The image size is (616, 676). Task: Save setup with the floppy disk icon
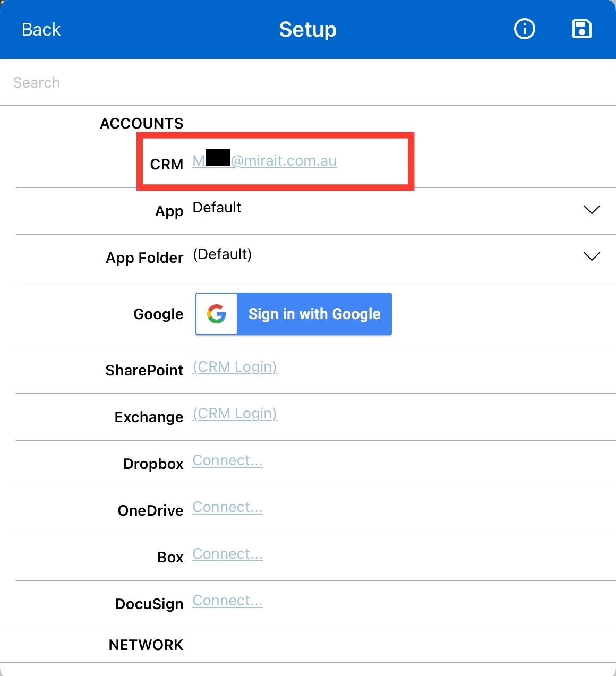pos(582,29)
